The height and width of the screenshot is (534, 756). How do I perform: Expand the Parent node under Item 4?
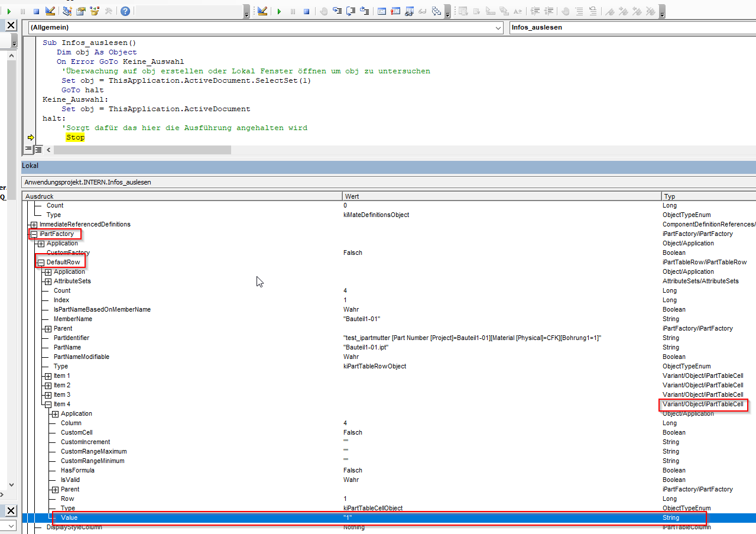coord(55,489)
